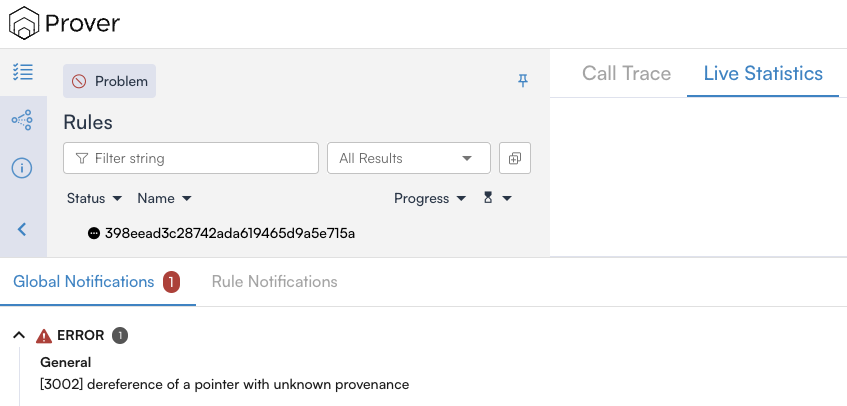Sort rules by Progress column
Viewport: 847px width, 406px height.
[x=430, y=198]
